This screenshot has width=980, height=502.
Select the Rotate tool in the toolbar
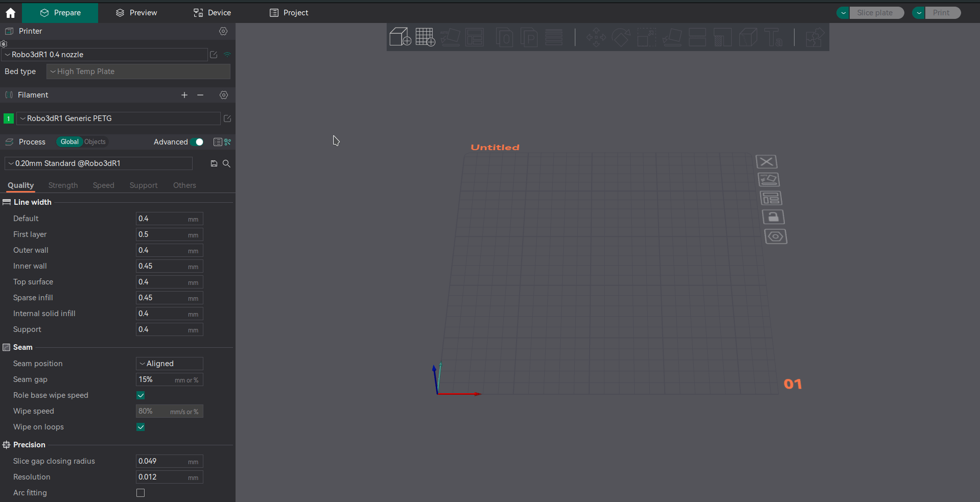(x=621, y=37)
